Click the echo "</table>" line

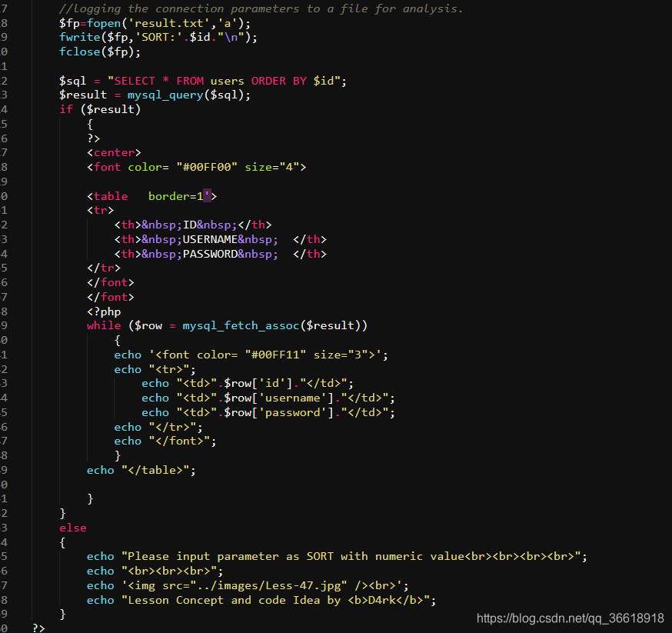[141, 470]
